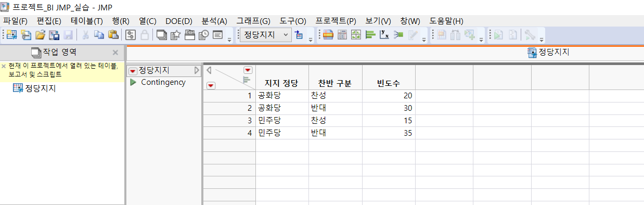The height and width of the screenshot is (205, 644).
Task: Open the 프로젝트(P) menu
Action: (x=336, y=21)
